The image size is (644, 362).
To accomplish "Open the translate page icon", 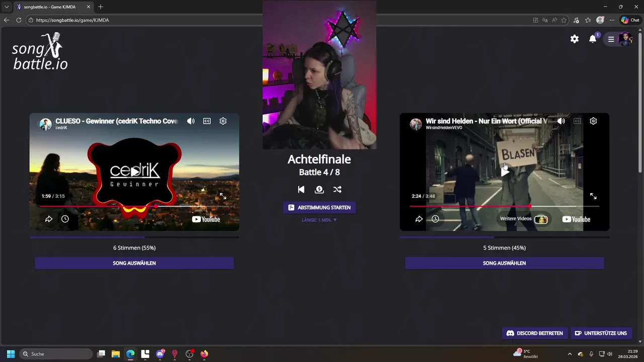I will coord(545,20).
